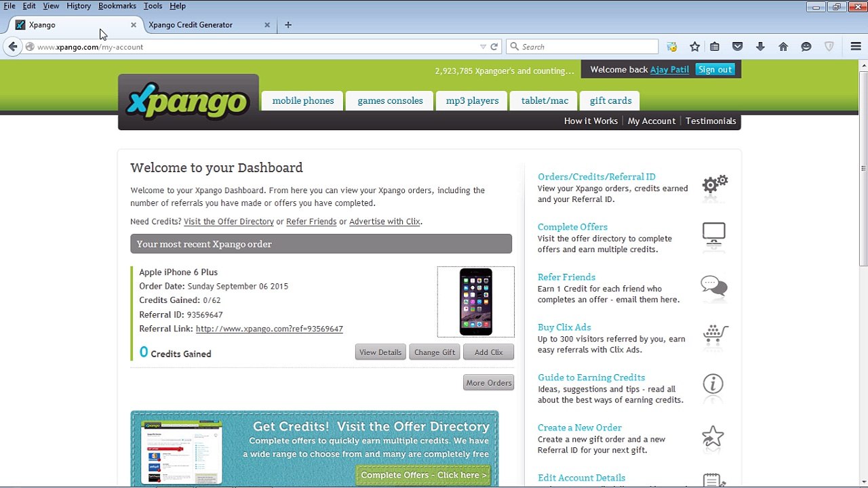The image size is (868, 488).
Task: Open the mp3 players category tab
Action: pos(472,100)
